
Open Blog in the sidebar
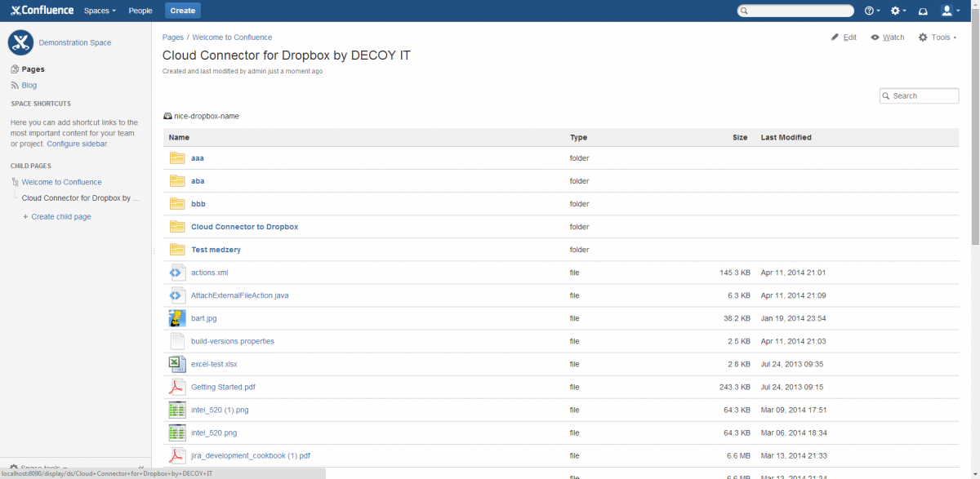tap(29, 85)
